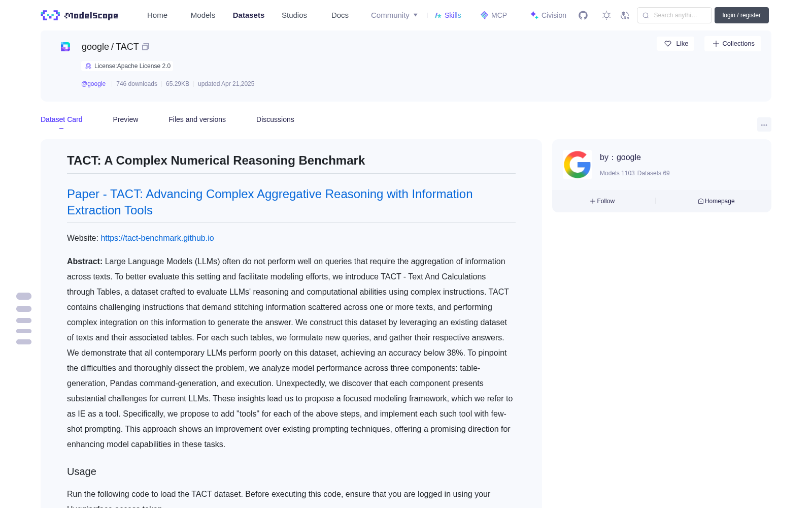Click the TACT dataset avatar icon
Viewport: 812px width, 508px height.
[65, 47]
